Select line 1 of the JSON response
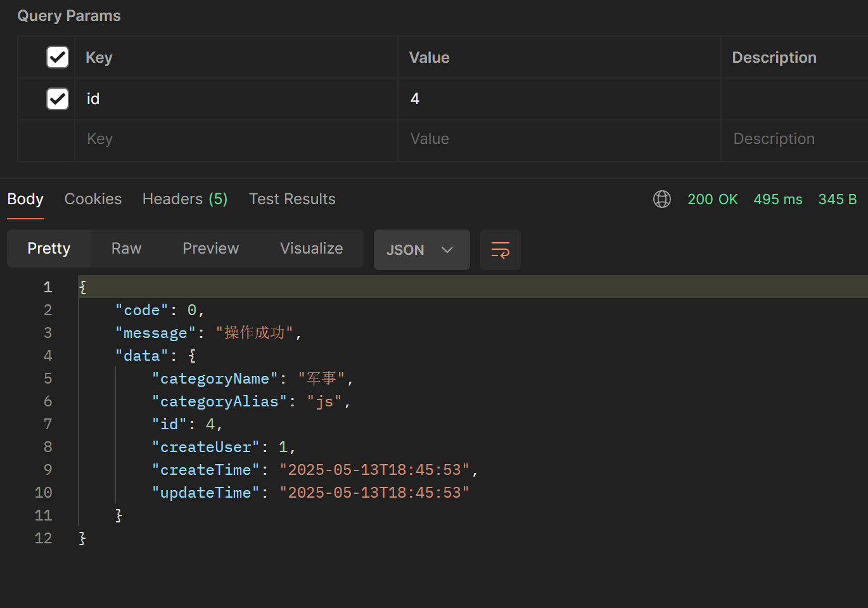The height and width of the screenshot is (608, 868). coord(253,287)
